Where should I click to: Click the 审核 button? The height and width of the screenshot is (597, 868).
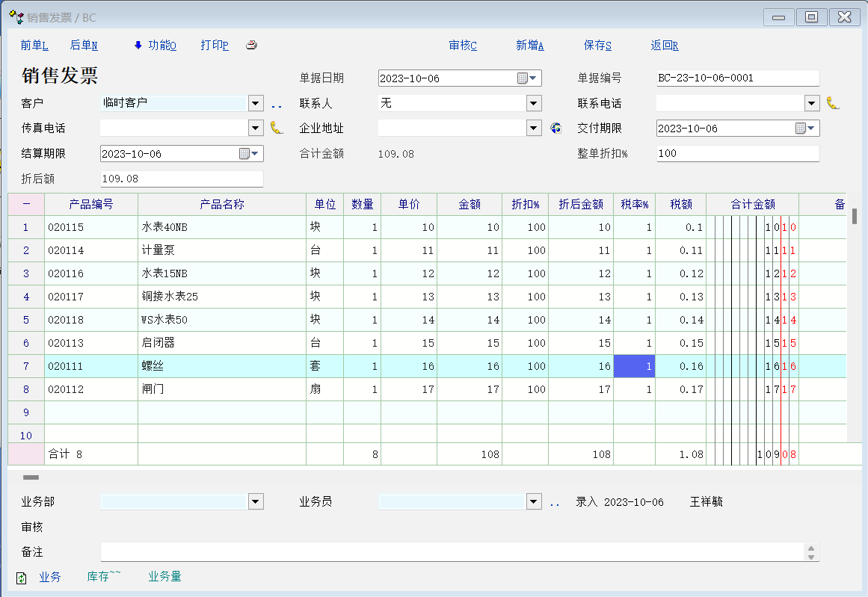[x=463, y=46]
